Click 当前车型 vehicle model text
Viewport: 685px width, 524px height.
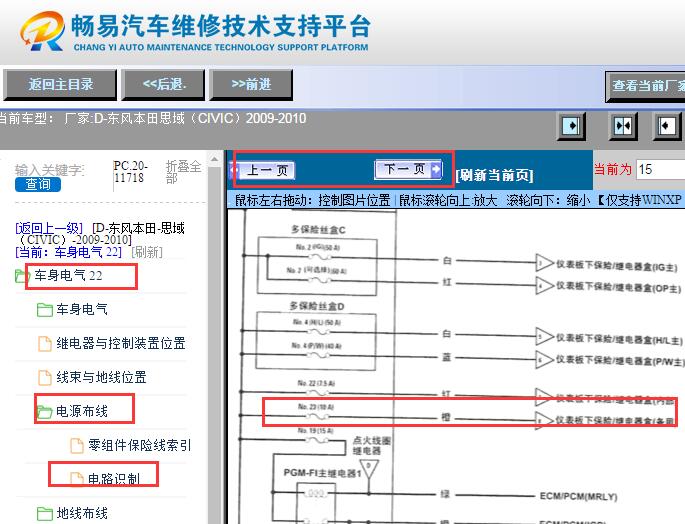pyautogui.click(x=152, y=118)
